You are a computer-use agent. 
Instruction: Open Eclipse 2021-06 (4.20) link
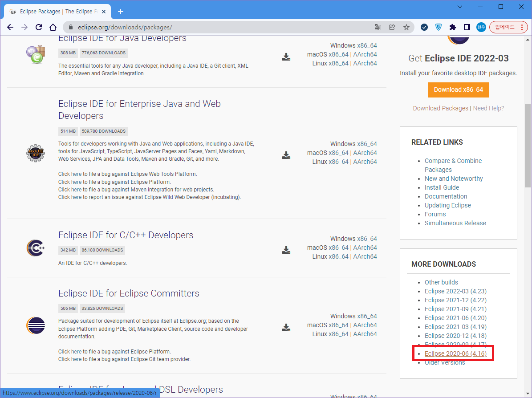(x=456, y=318)
